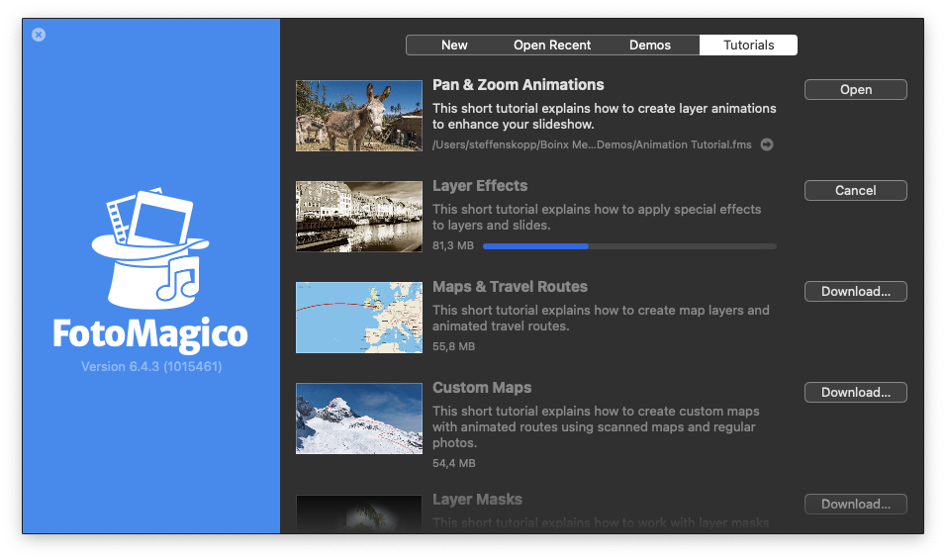Switch to the Demos tab
Viewport: 946px width, 560px height.
(x=650, y=46)
